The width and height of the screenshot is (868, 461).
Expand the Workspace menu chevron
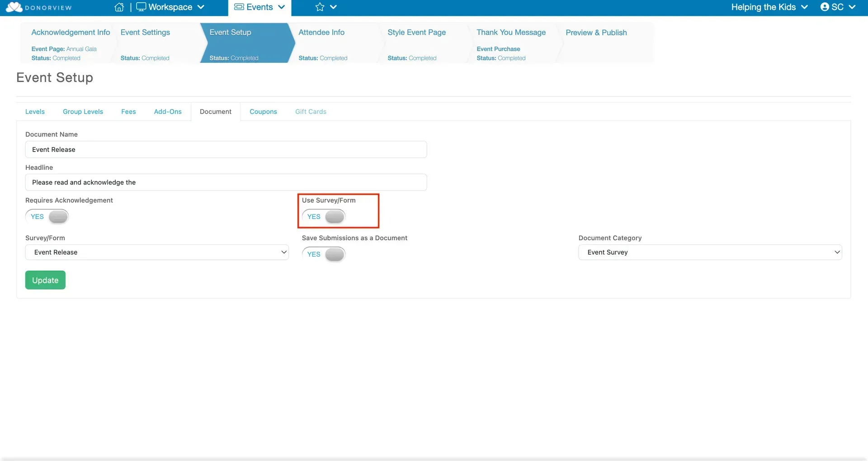click(201, 7)
